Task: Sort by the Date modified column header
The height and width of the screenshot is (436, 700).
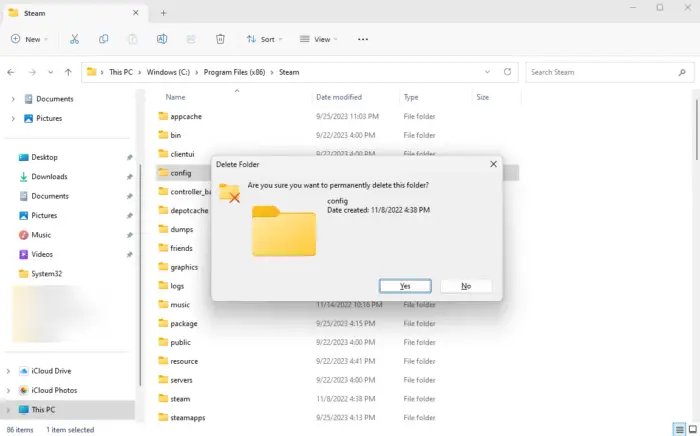Action: [339, 97]
